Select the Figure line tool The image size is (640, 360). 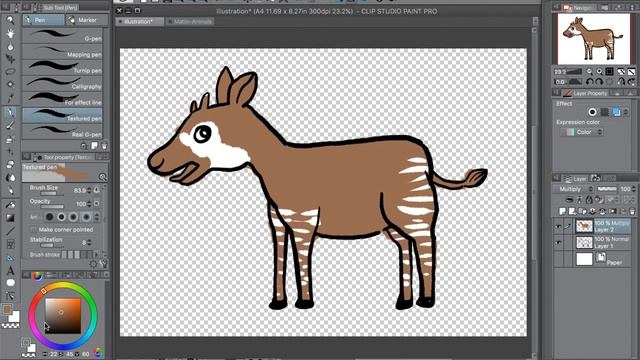pos(11,231)
